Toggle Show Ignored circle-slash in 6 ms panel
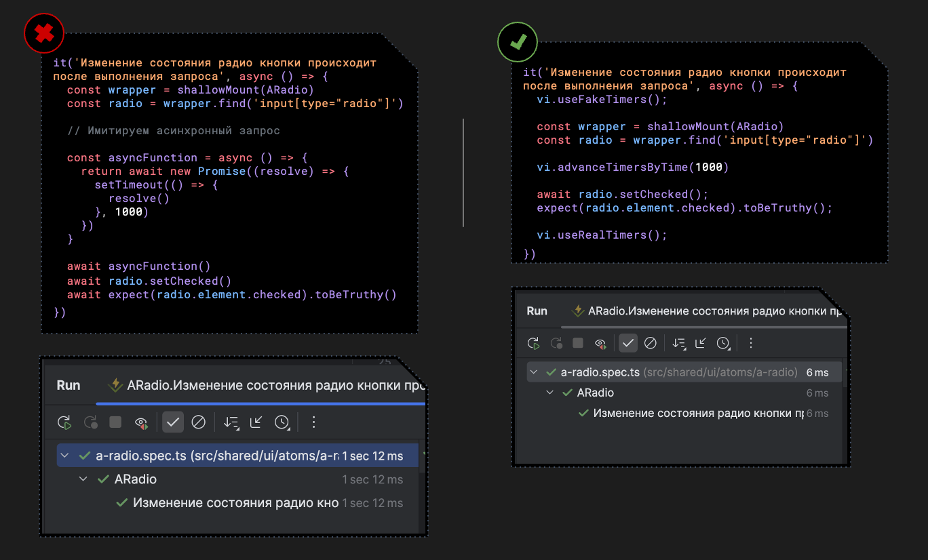Viewport: 928px width, 560px height. (650, 344)
